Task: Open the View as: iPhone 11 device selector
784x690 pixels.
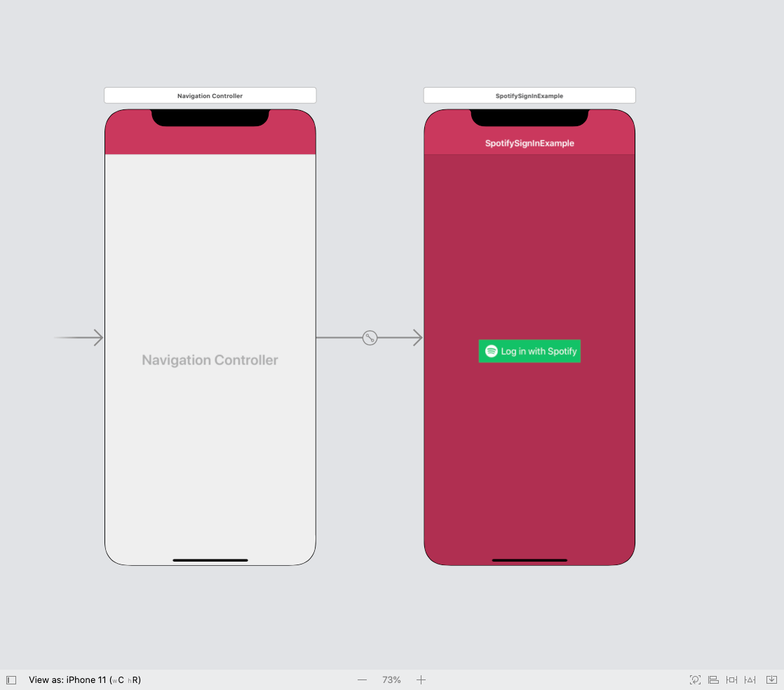Action: (84, 680)
